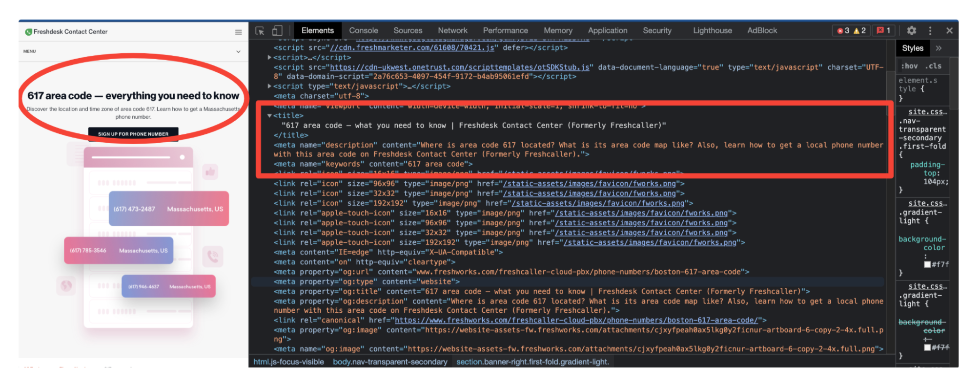The height and width of the screenshot is (388, 980).
Task: Open the Security tab
Action: click(657, 30)
